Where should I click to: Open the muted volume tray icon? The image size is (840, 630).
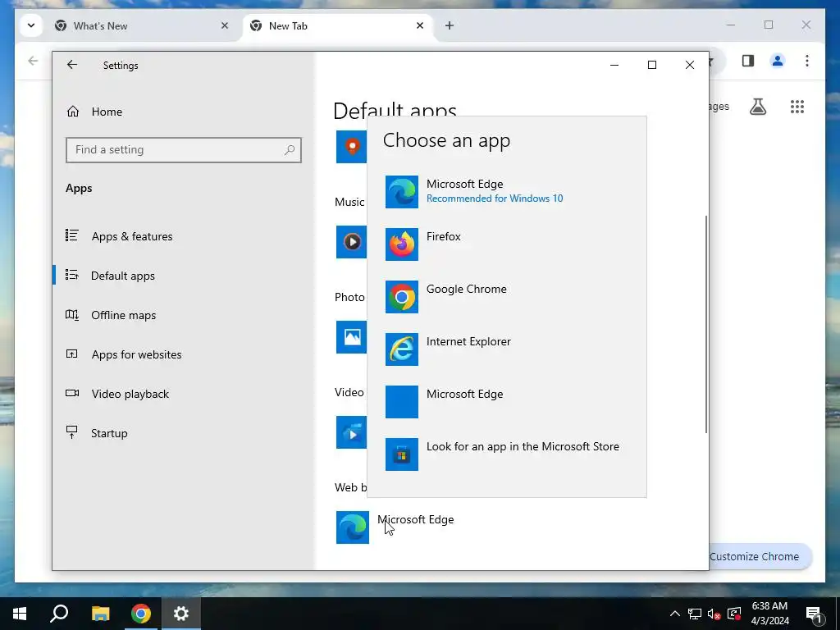(x=714, y=614)
